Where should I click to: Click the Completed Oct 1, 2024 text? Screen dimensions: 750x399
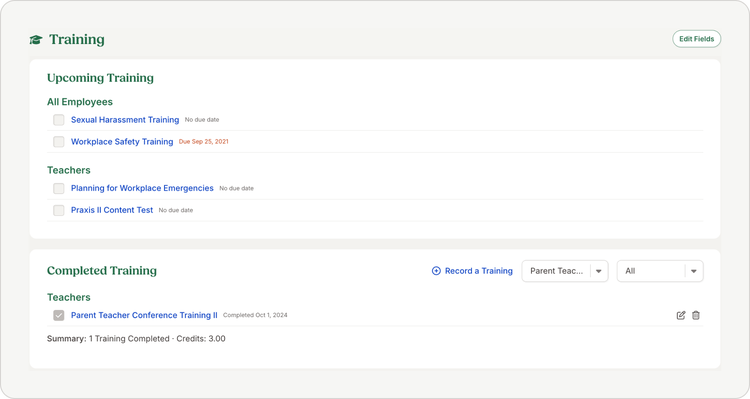(x=255, y=315)
